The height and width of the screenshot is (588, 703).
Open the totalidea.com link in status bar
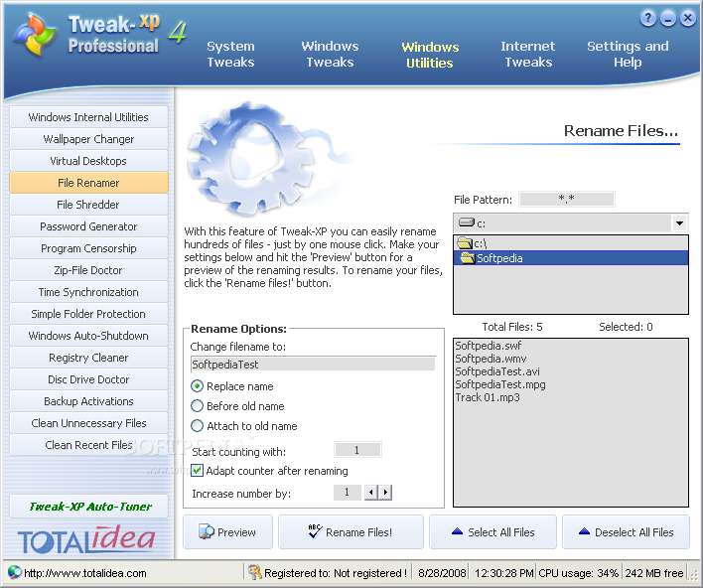[85, 573]
